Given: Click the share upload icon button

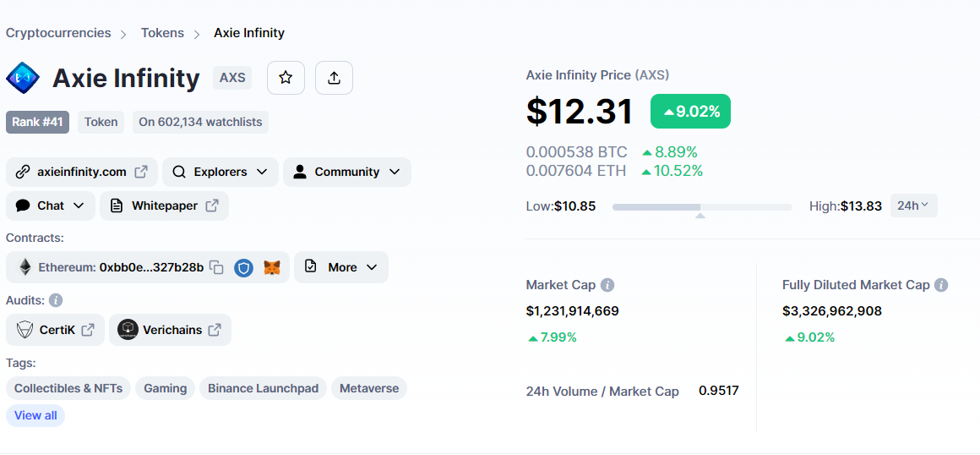Looking at the screenshot, I should click(x=334, y=79).
